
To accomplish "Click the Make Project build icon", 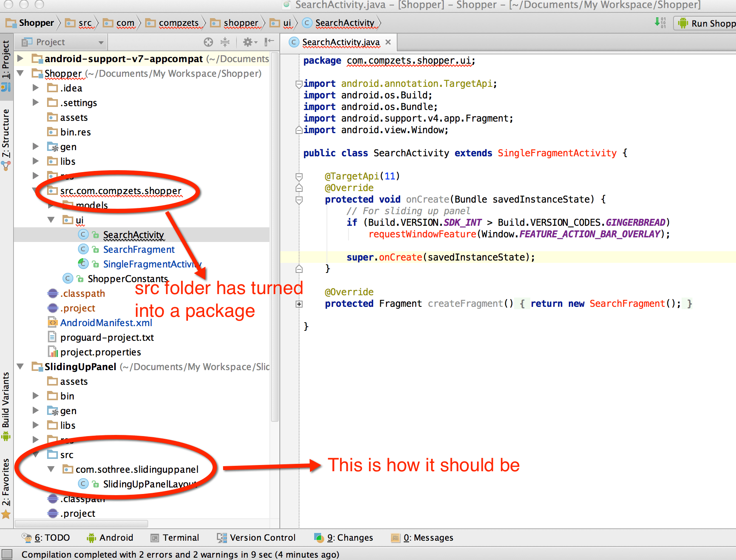I will tap(660, 23).
